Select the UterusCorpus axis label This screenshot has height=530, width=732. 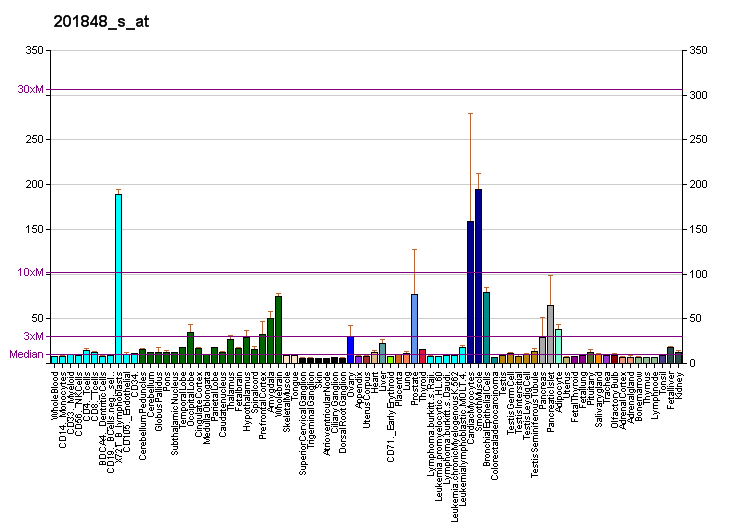click(366, 400)
